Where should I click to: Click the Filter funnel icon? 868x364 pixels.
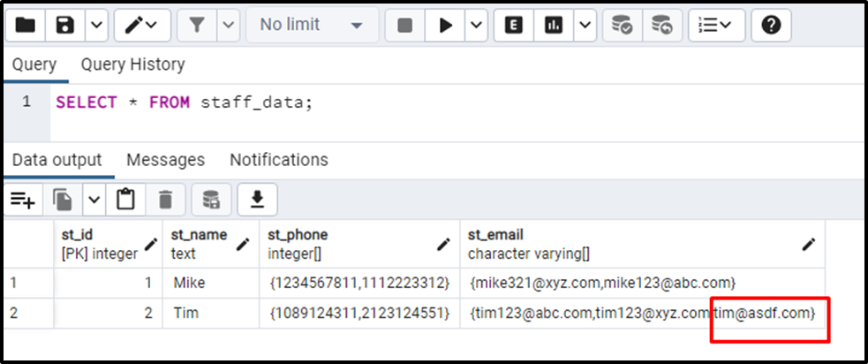(x=197, y=26)
